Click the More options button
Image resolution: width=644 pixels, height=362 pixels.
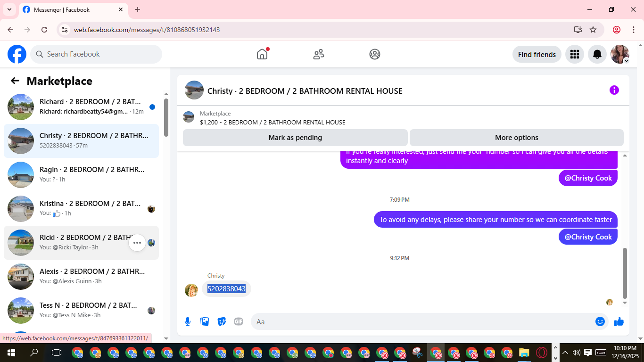[x=517, y=138]
